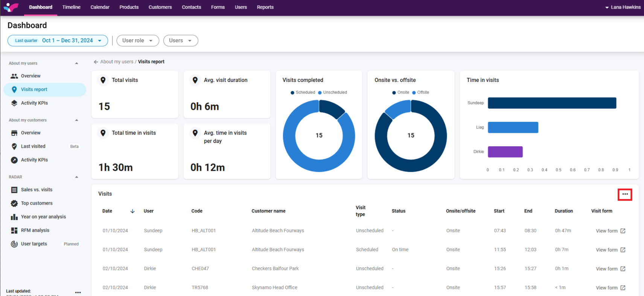Expand the User role filter dropdown
The width and height of the screenshot is (644, 296).
(x=137, y=41)
